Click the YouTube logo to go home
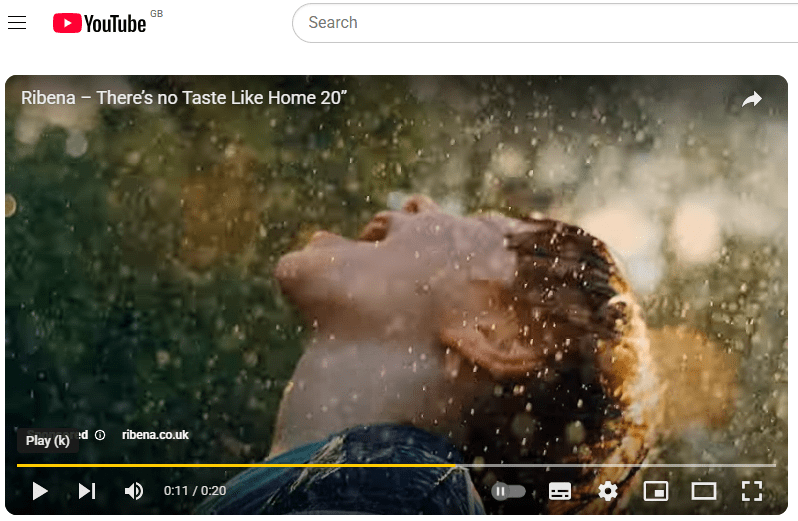798x521 pixels. pyautogui.click(x=100, y=23)
